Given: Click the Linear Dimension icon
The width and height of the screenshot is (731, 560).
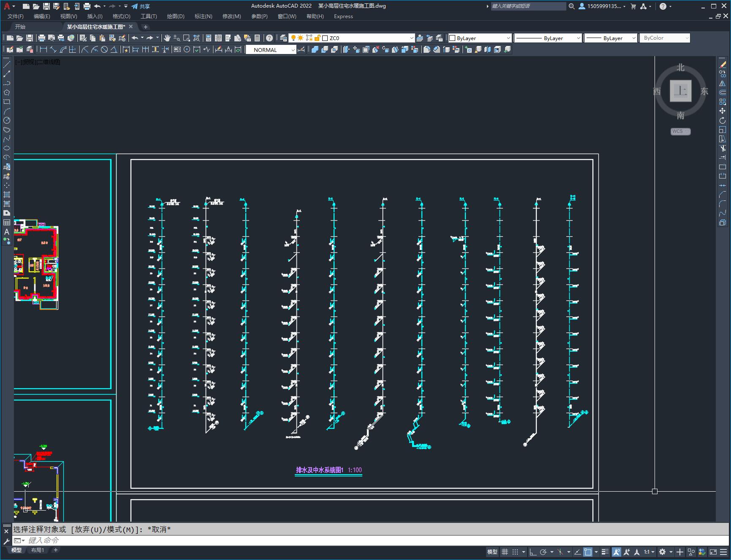Looking at the screenshot, I should (x=43, y=49).
